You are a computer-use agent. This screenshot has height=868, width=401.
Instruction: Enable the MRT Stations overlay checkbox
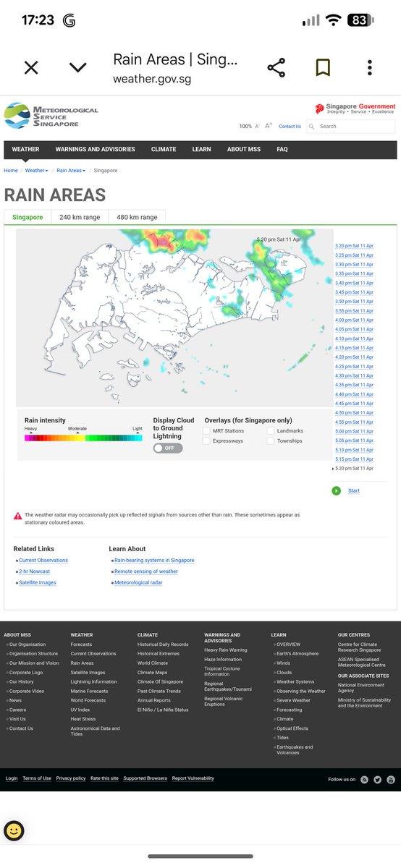tap(206, 431)
